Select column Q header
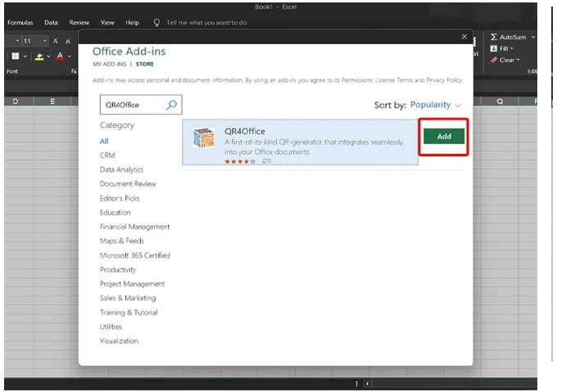The image size is (566, 392). pos(500,101)
